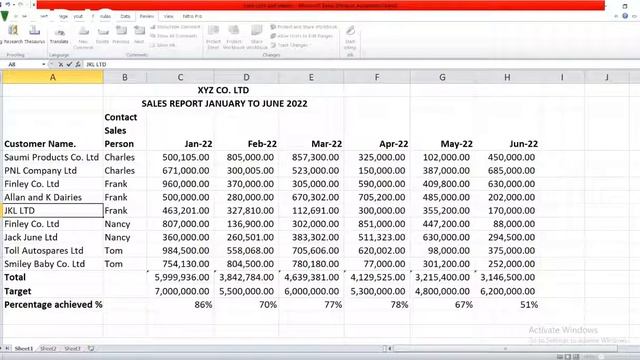
Task: Switch to Normal view in status bar
Action: pos(560,357)
